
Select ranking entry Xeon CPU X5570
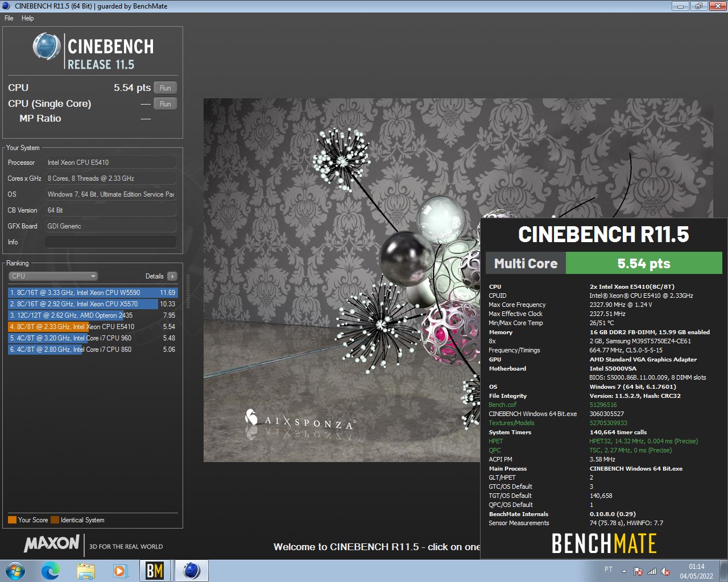tap(93, 304)
